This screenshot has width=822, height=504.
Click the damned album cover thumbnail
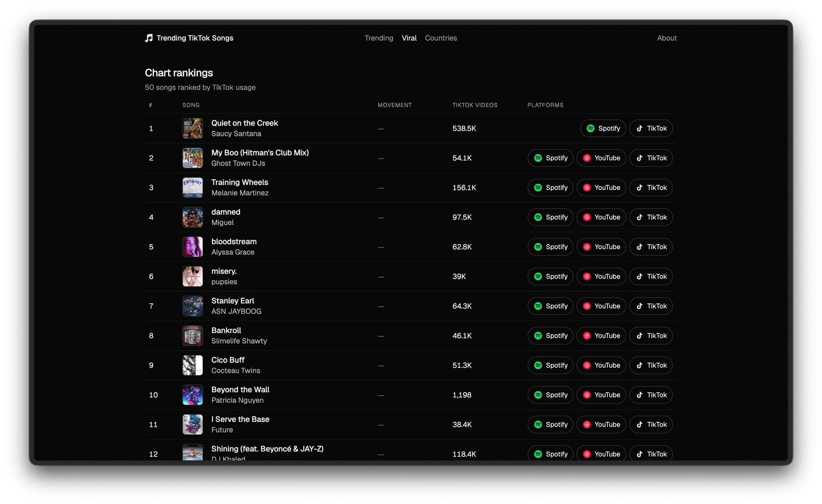pos(192,217)
